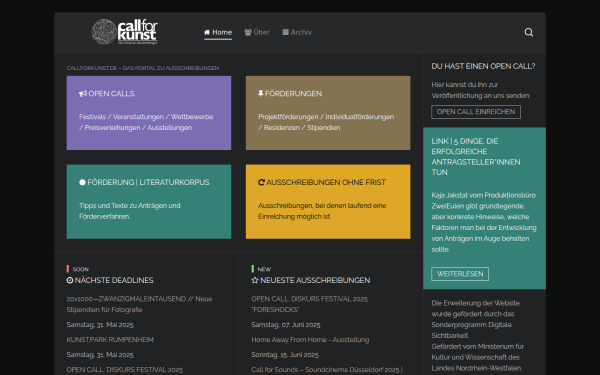Open the purple Open Calls tile
The width and height of the screenshot is (600, 375).
(149, 113)
